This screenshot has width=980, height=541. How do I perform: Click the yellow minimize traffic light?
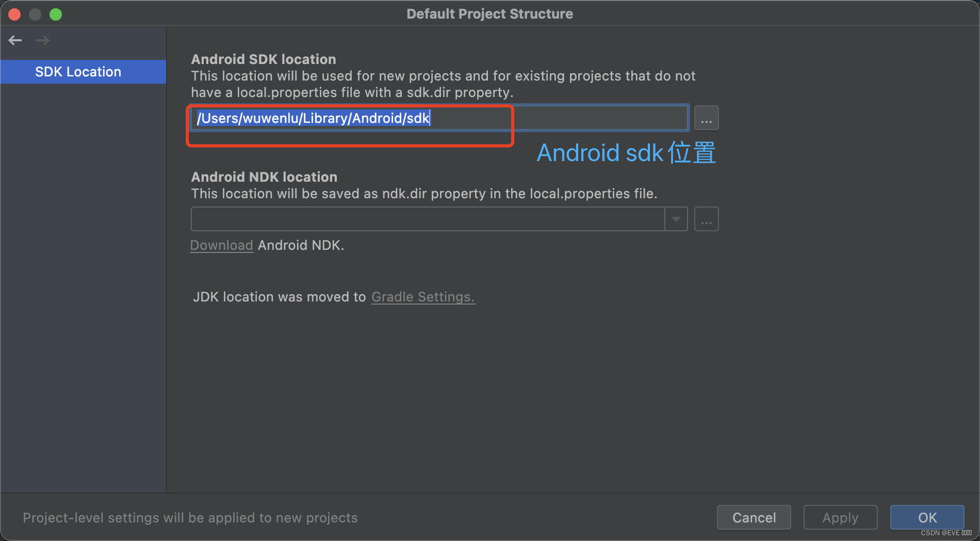tap(35, 14)
